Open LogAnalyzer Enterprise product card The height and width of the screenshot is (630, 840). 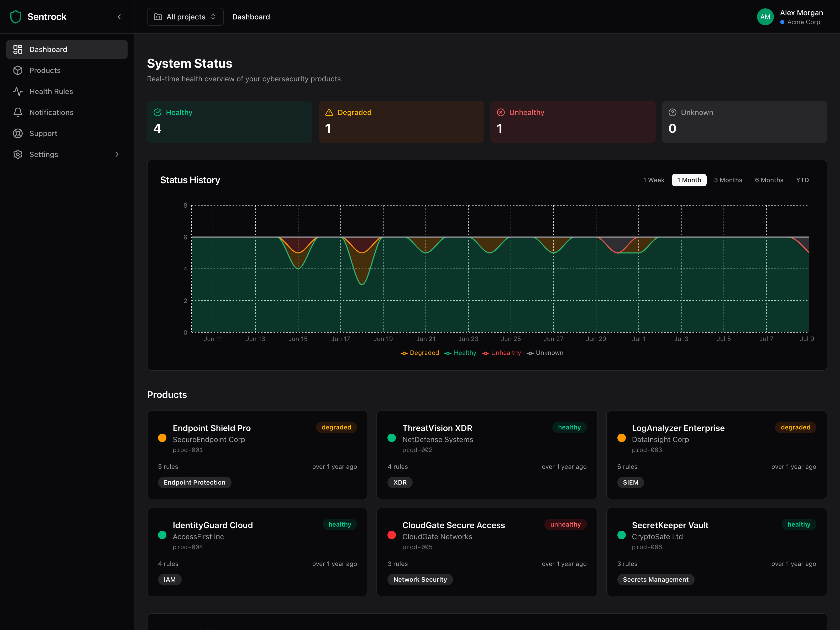point(717,455)
